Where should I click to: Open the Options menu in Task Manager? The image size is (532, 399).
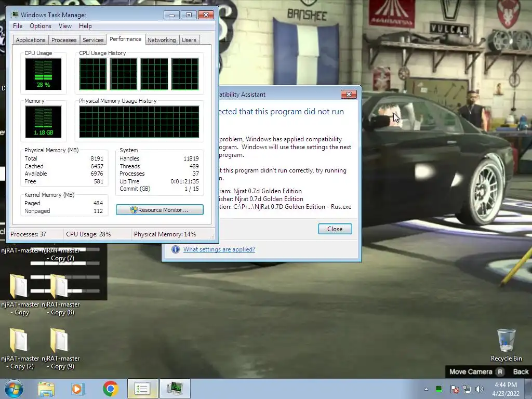[41, 26]
